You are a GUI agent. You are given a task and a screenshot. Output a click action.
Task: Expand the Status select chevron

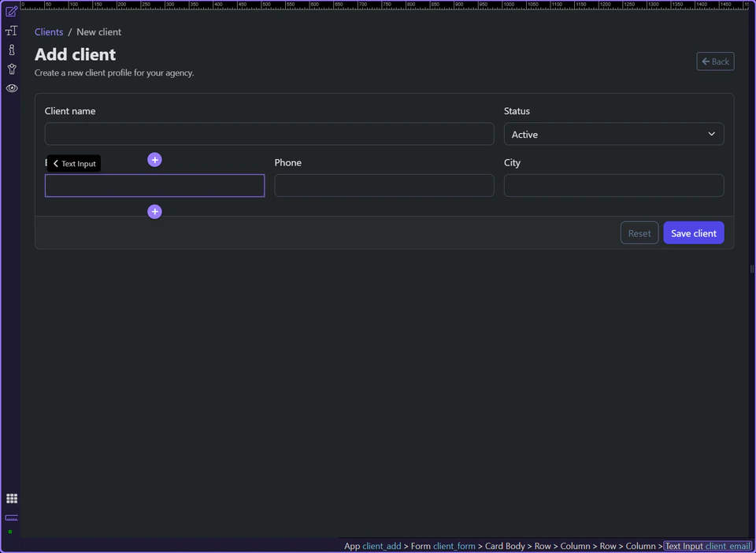click(x=710, y=134)
